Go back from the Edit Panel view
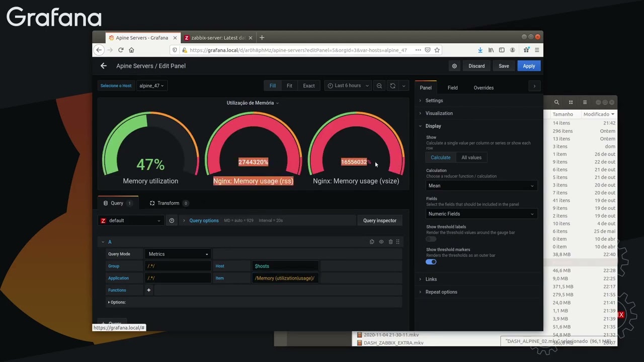Screen dimensions: 644x362 104,66
